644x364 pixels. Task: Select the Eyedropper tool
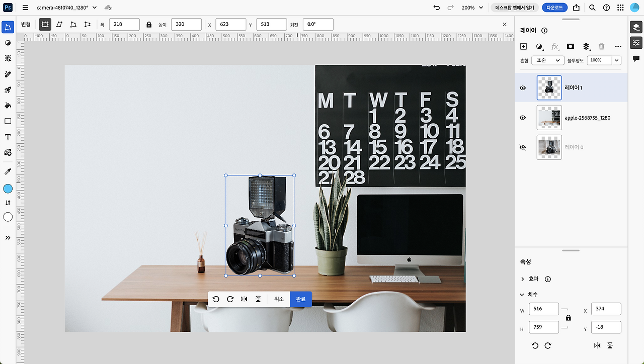pos(8,172)
